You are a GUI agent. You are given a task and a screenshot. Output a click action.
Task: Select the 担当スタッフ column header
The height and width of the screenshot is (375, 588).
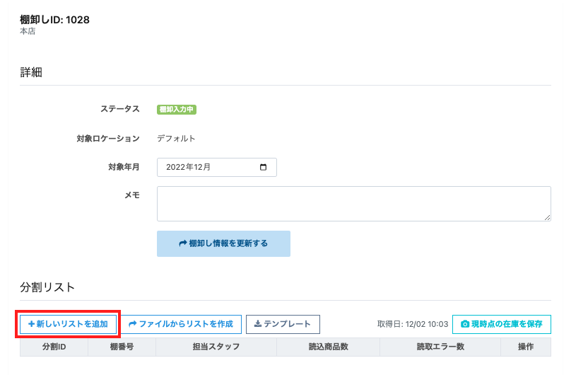click(216, 347)
